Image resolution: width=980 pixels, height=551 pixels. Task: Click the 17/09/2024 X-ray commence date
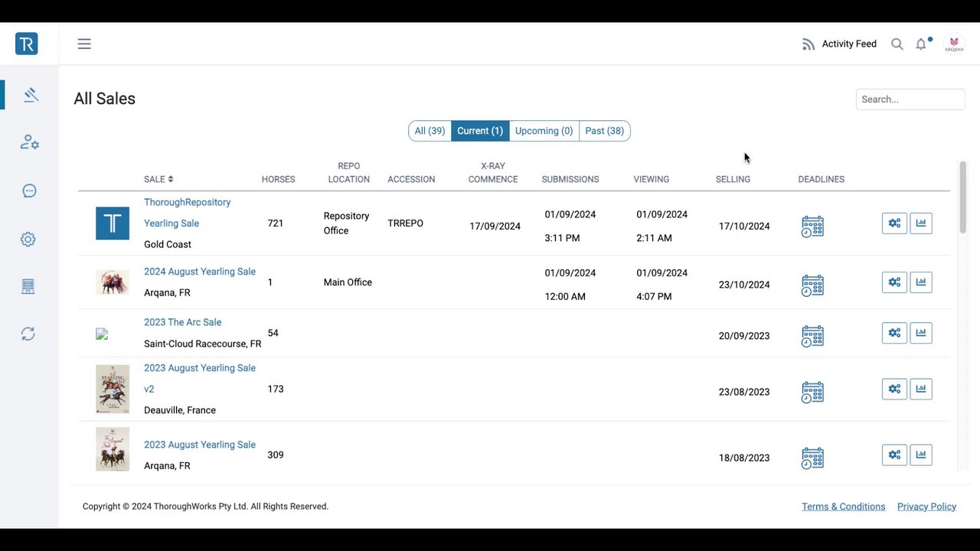coord(495,227)
